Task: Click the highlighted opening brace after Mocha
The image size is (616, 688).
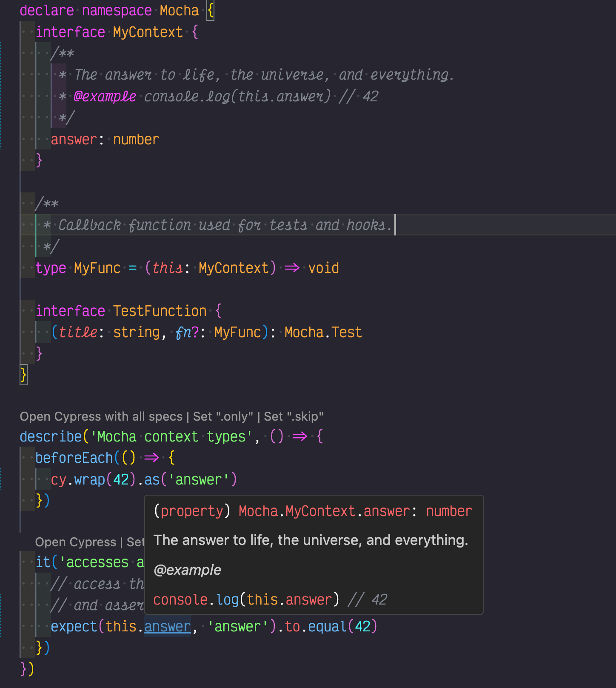Action: [210, 11]
